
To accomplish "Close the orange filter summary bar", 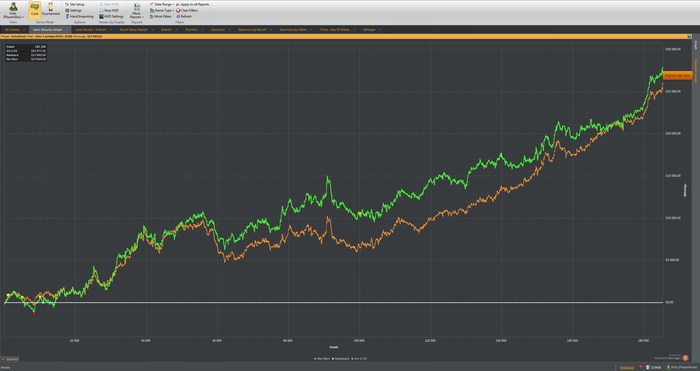I will (x=690, y=36).
